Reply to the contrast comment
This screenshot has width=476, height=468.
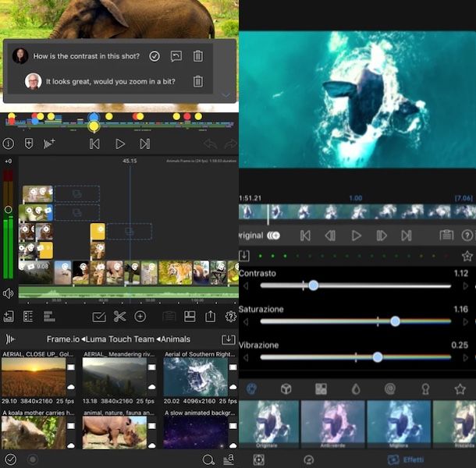click(176, 56)
